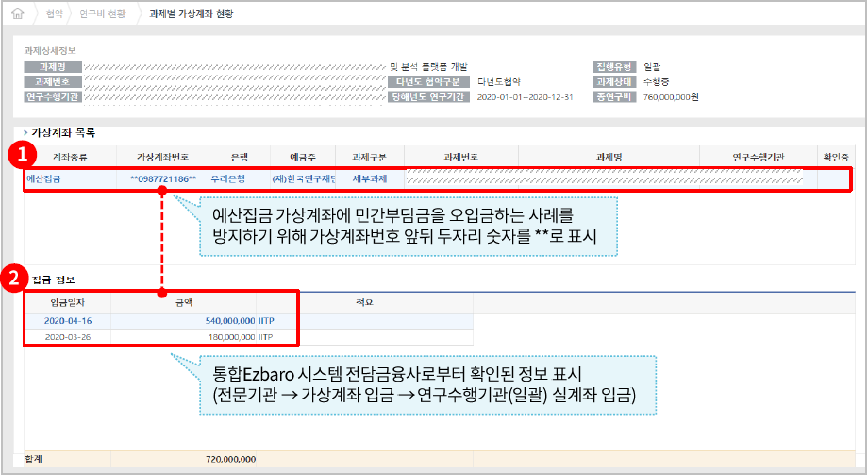868x475 pixels.
Task: Click the 총연구비 label
Action: coord(614,97)
